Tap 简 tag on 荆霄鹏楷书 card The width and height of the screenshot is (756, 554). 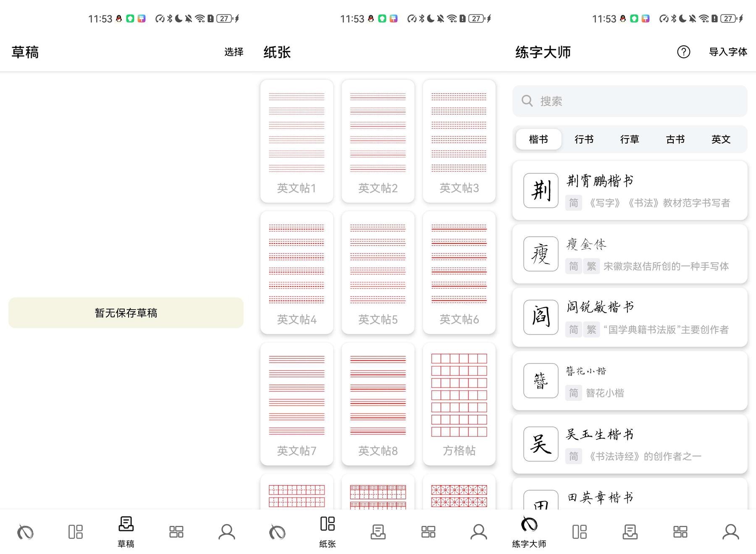coord(573,203)
